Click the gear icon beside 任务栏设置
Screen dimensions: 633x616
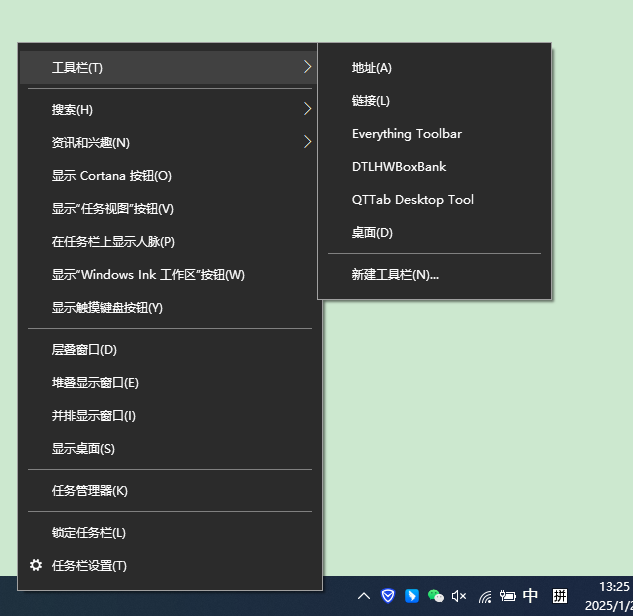(x=36, y=565)
